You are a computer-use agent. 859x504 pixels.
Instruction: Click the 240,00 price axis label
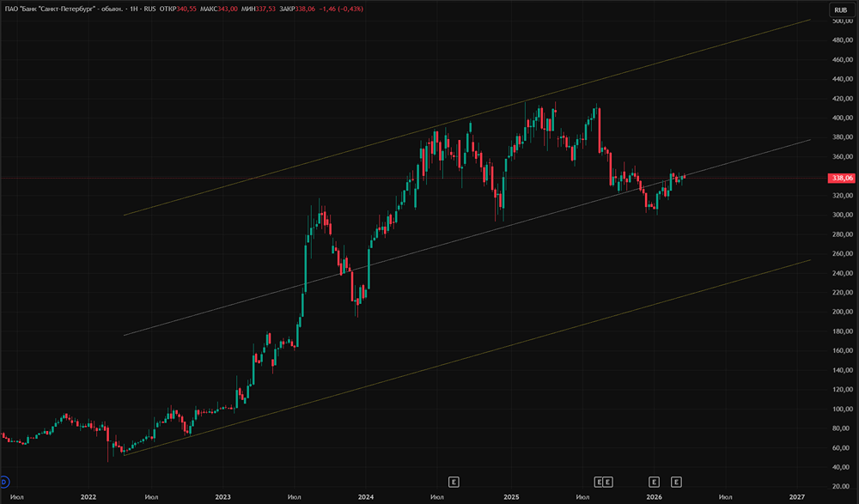(x=842, y=273)
